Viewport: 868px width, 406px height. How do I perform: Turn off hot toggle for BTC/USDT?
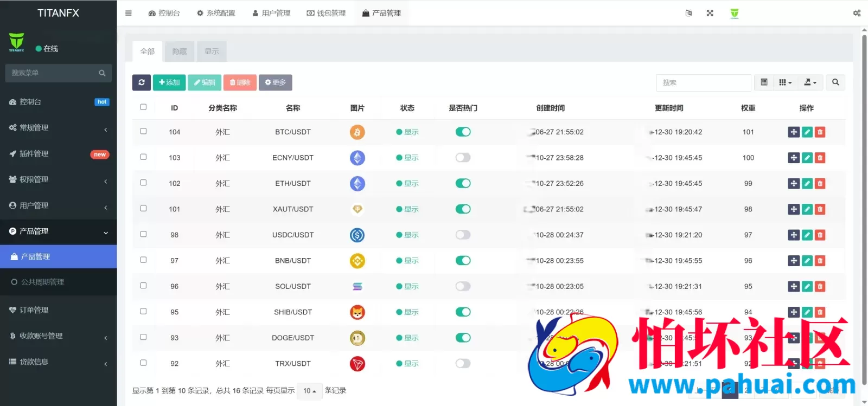point(463,132)
